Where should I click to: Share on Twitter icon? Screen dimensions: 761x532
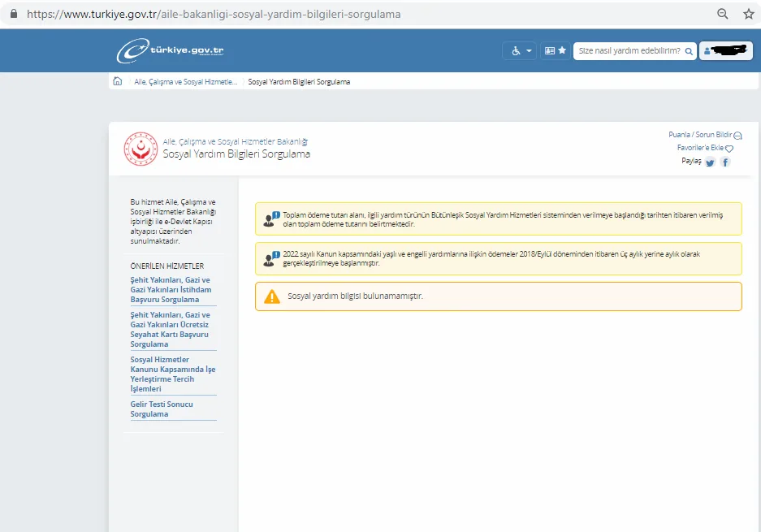[x=710, y=162]
